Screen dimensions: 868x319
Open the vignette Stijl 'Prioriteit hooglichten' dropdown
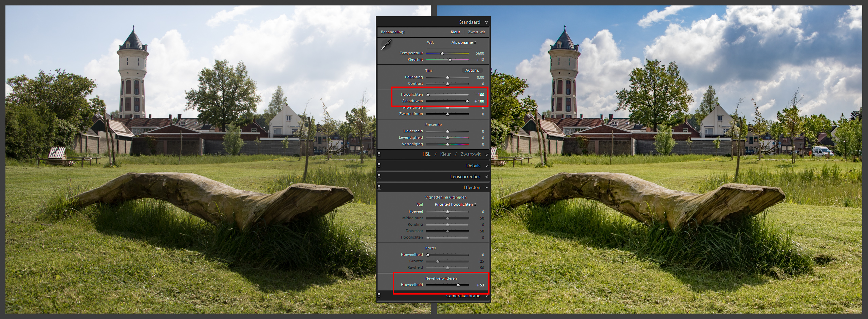[x=455, y=204]
